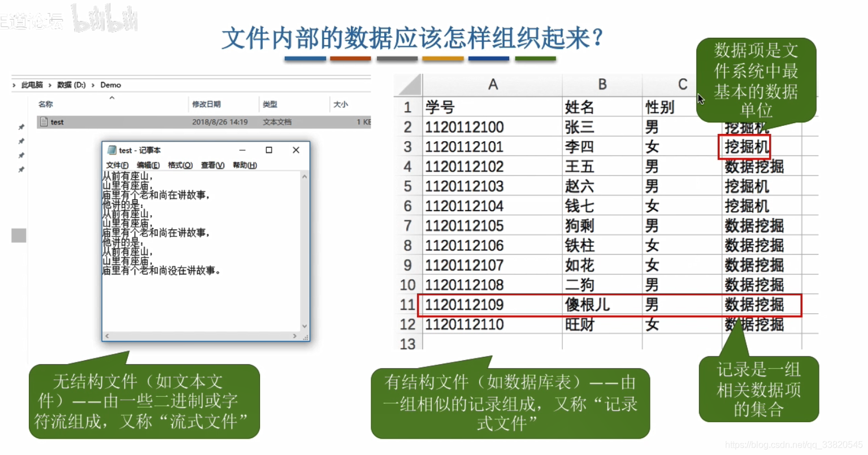
Task: Click the Notepad horizontal scrollbar left arrow
Action: [107, 336]
